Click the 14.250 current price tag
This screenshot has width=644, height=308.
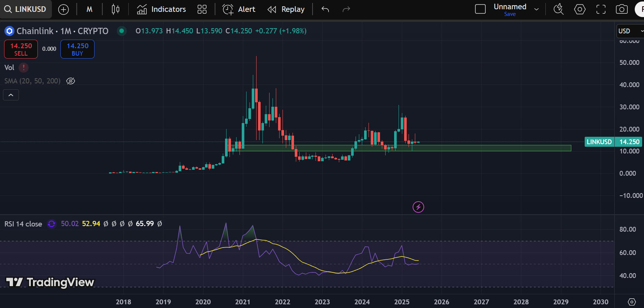629,142
